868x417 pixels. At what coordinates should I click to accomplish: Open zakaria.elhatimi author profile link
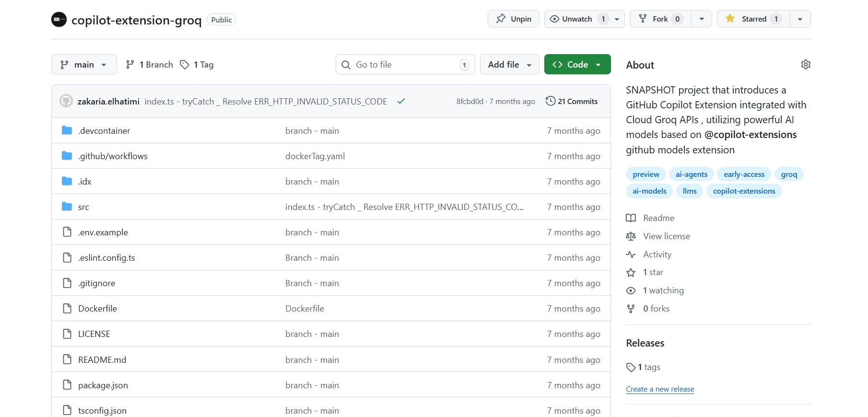coord(108,102)
